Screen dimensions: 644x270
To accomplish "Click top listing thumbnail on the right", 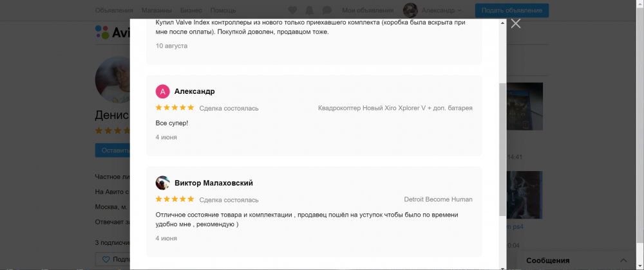I will (525, 107).
